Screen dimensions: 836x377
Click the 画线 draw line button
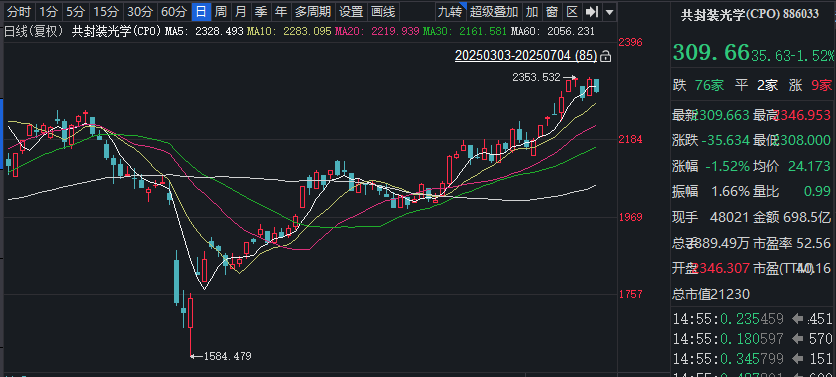pos(383,11)
